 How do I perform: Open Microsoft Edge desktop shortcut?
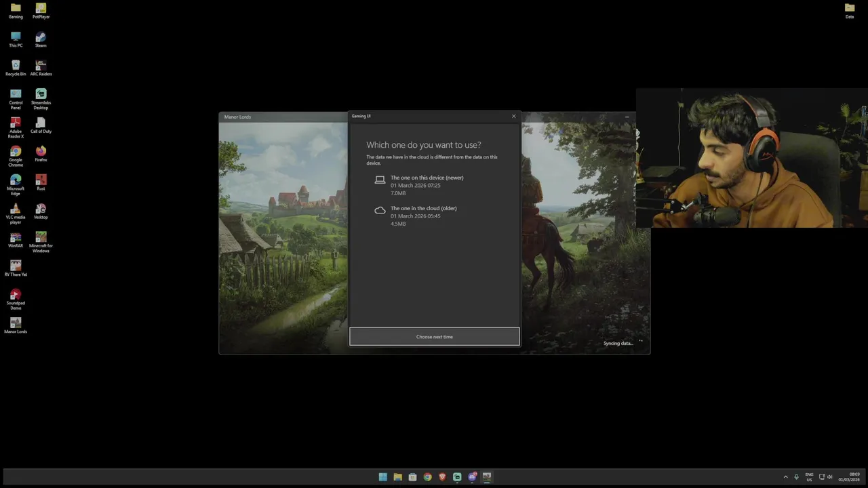[x=16, y=185]
